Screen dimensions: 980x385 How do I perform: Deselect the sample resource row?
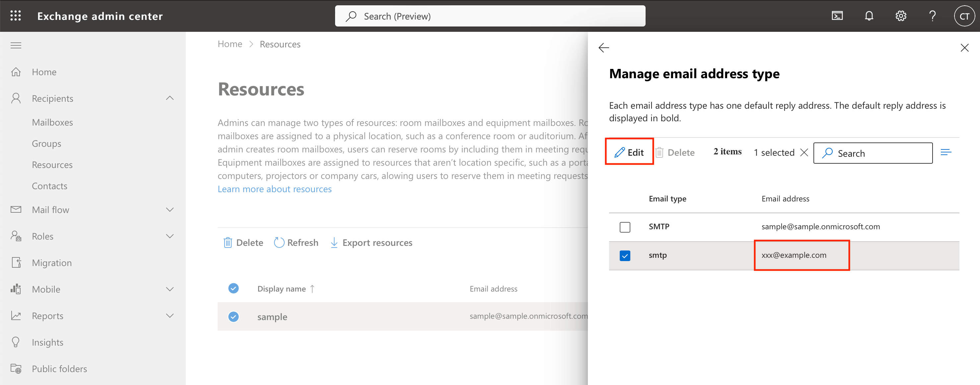[233, 317]
